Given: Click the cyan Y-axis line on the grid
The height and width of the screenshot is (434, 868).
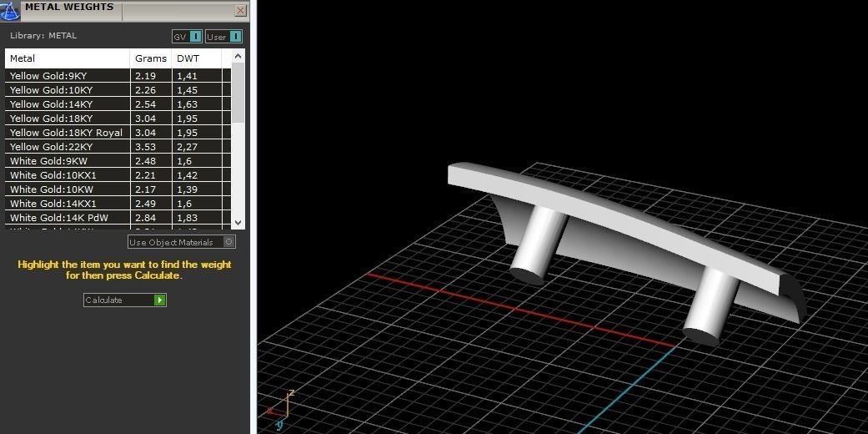Looking at the screenshot, I should coord(627,391).
